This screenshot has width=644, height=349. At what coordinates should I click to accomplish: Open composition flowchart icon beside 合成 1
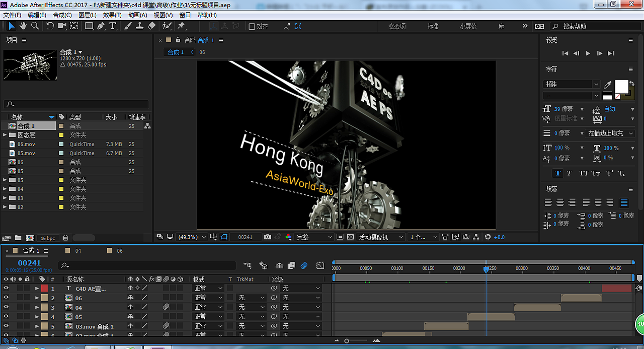coord(147,126)
